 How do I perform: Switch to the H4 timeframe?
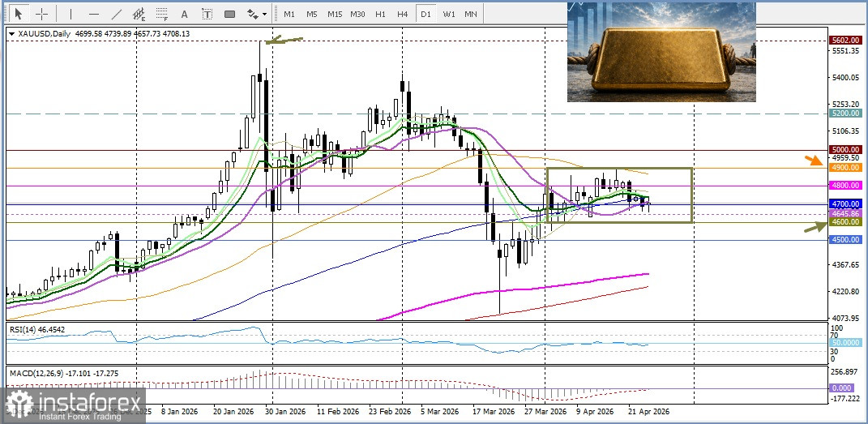402,14
